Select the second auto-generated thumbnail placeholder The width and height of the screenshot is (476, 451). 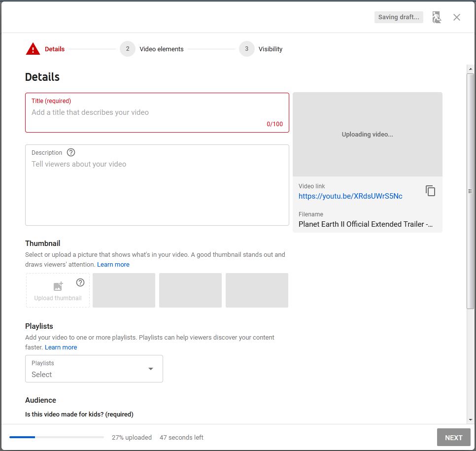(190, 290)
